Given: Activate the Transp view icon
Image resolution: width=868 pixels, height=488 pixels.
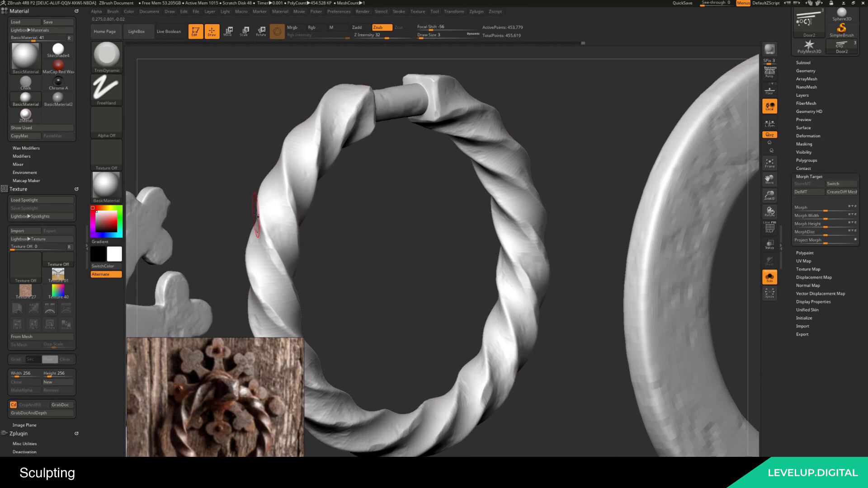Looking at the screenshot, I should [x=770, y=244].
